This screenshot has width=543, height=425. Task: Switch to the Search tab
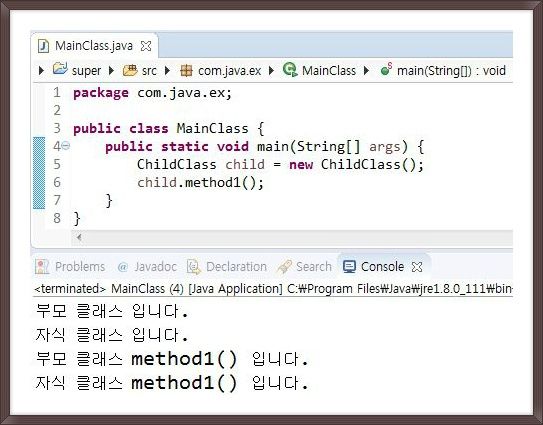[x=304, y=267]
